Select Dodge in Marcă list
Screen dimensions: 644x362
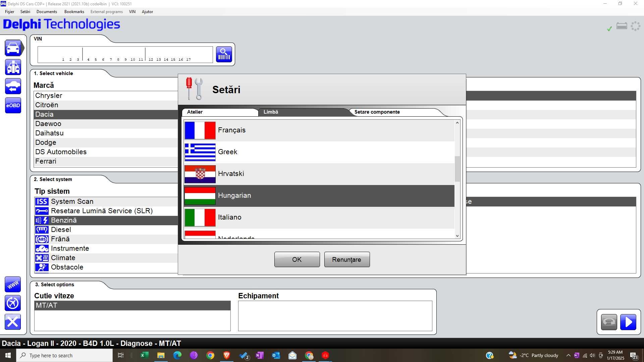106,142
